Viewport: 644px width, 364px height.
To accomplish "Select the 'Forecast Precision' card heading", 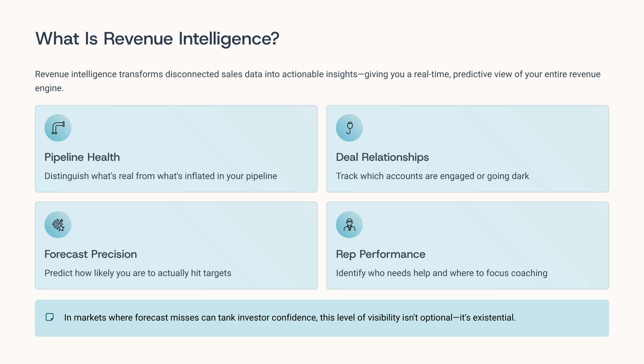I will coord(91,254).
